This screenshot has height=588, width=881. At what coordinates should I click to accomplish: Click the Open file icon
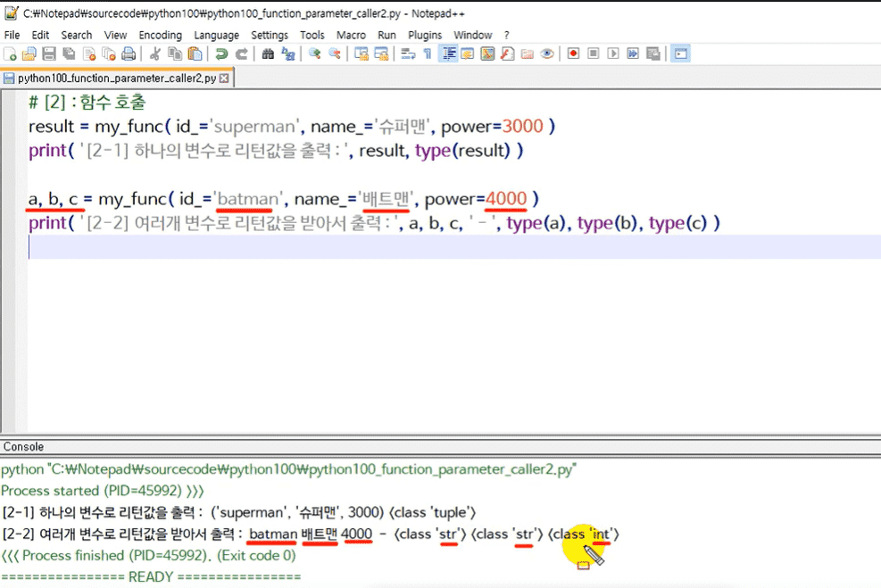pos(29,54)
